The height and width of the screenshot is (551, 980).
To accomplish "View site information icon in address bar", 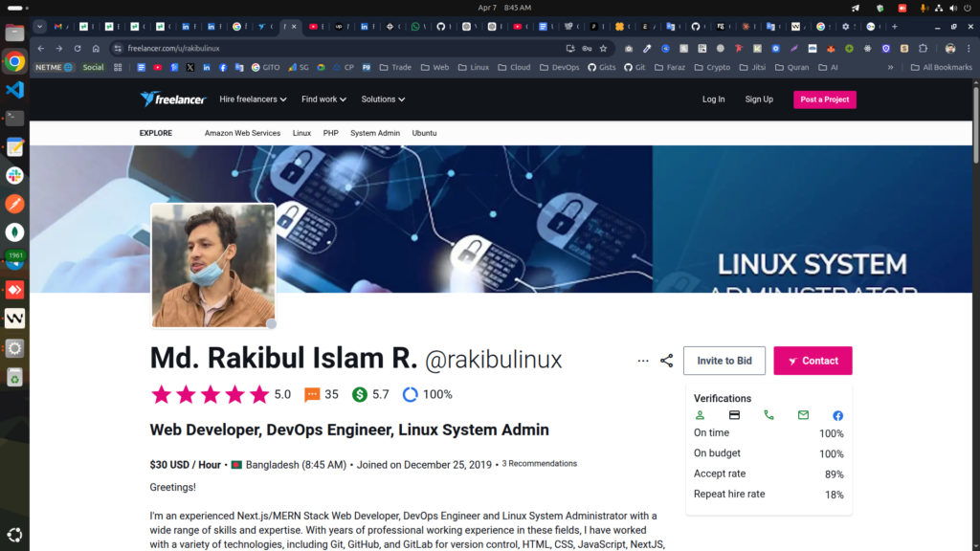I will pos(118,48).
